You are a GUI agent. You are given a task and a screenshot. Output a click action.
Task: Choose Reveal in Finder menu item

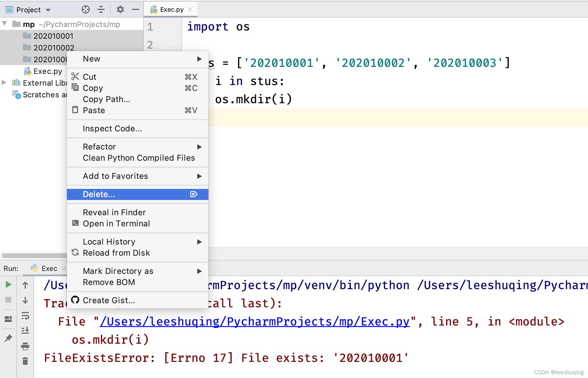pyautogui.click(x=114, y=212)
